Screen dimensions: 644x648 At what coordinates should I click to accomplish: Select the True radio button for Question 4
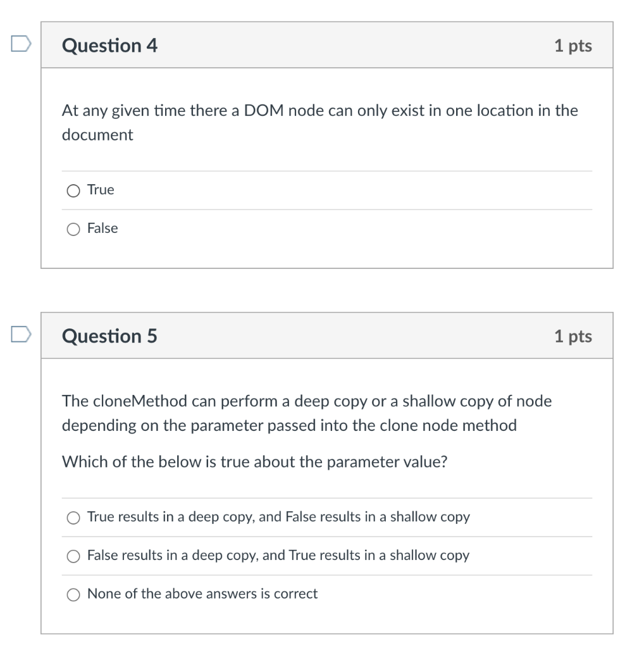click(x=73, y=190)
